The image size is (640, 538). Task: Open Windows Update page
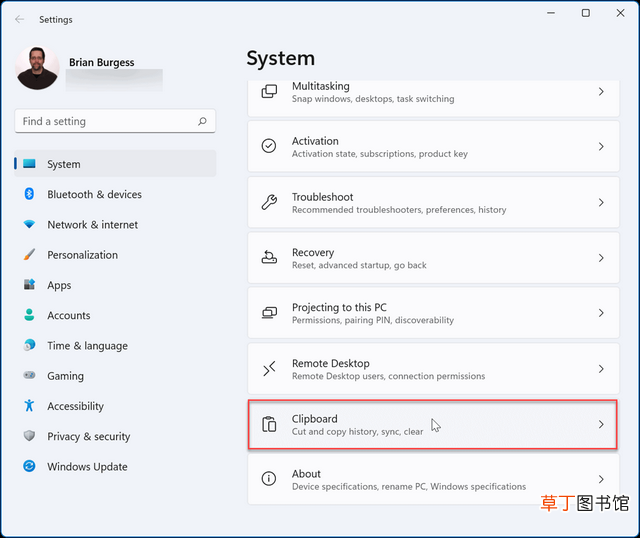pyautogui.click(x=115, y=466)
